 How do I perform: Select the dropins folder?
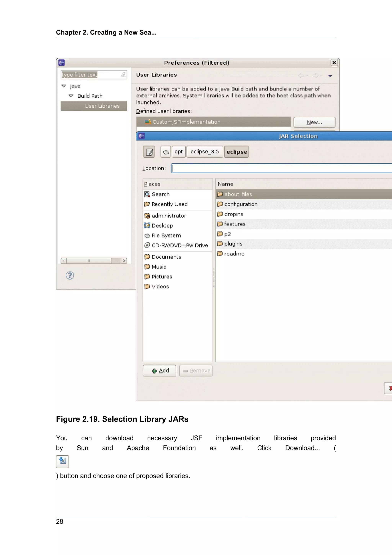point(304,214)
